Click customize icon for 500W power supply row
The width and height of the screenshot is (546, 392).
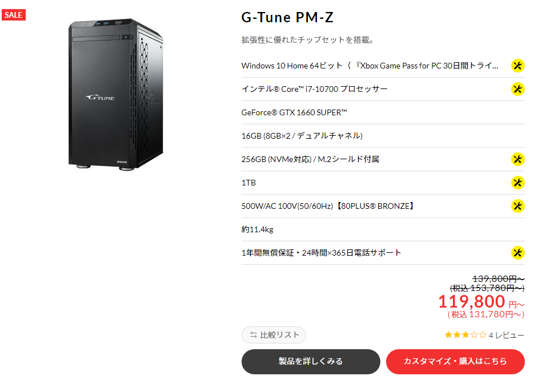[x=517, y=206]
